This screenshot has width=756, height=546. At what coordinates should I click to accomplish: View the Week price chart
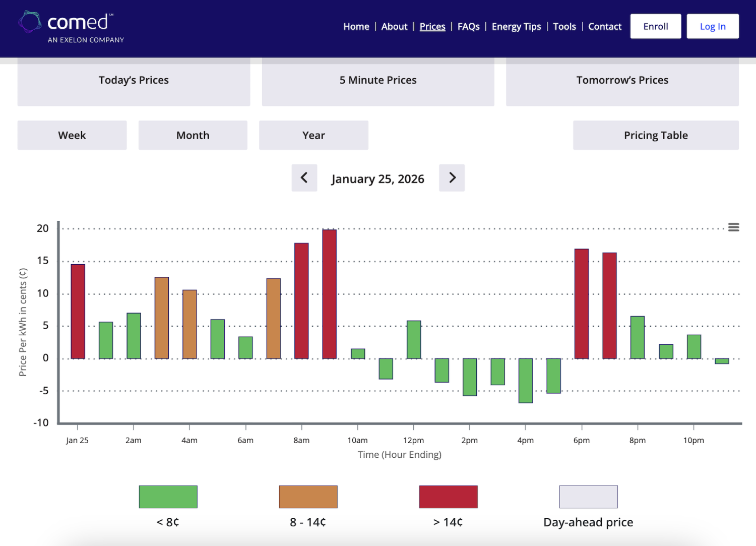(x=72, y=135)
